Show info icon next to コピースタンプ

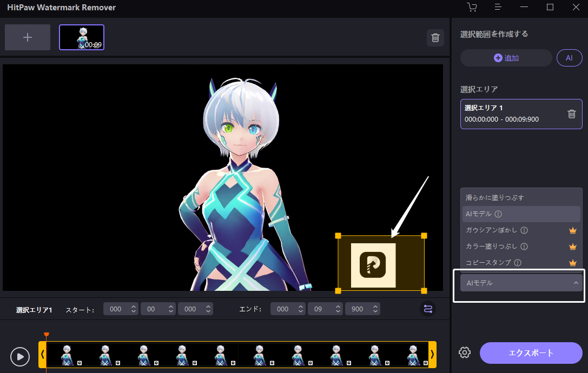click(x=518, y=263)
